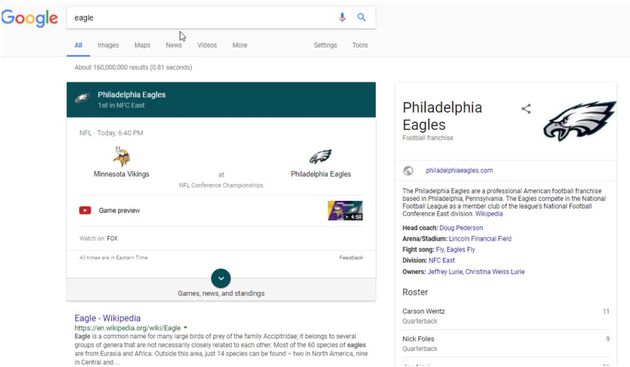Expand Games, news, and standings chevron
630x367 pixels.
pyautogui.click(x=221, y=278)
